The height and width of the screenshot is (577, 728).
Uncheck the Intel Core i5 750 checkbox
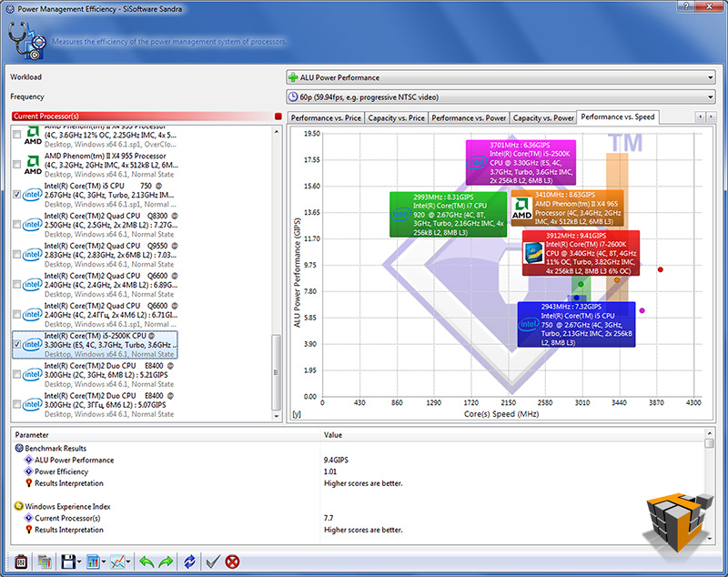(x=16, y=195)
